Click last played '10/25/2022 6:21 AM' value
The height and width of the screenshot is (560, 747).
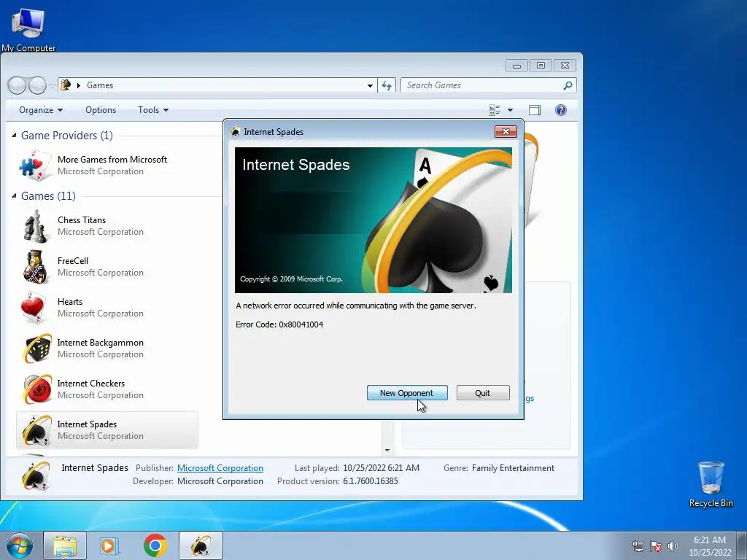tap(381, 468)
